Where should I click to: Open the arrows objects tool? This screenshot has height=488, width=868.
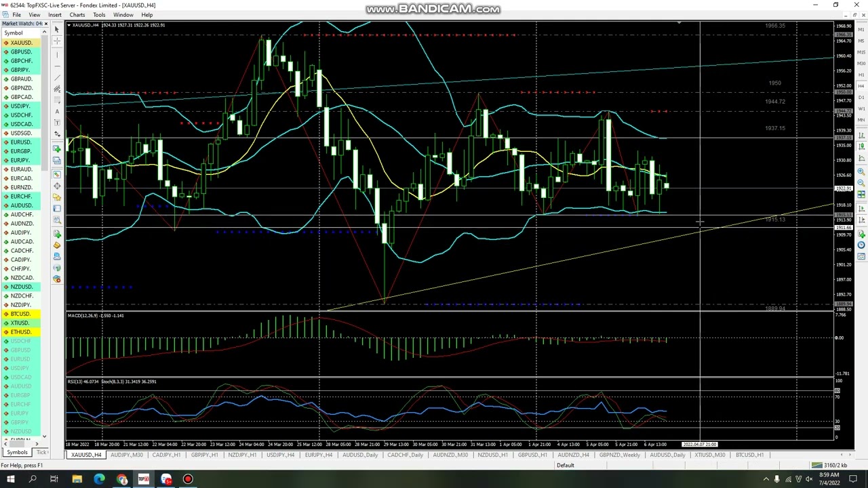click(57, 134)
